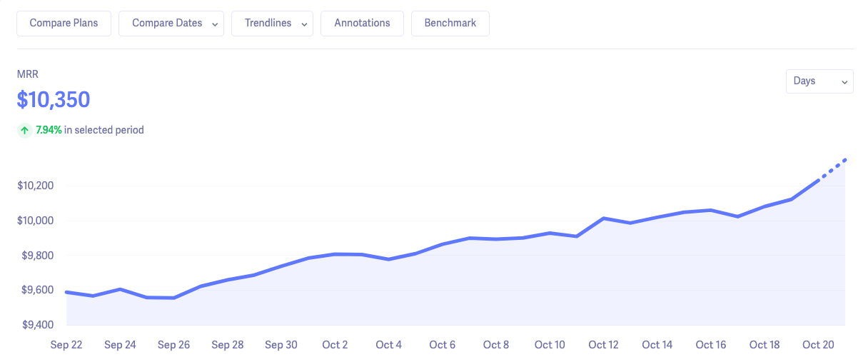Screen dimensions: 868x362
Task: Click the Sep 22 date label
Action: pyautogui.click(x=66, y=345)
